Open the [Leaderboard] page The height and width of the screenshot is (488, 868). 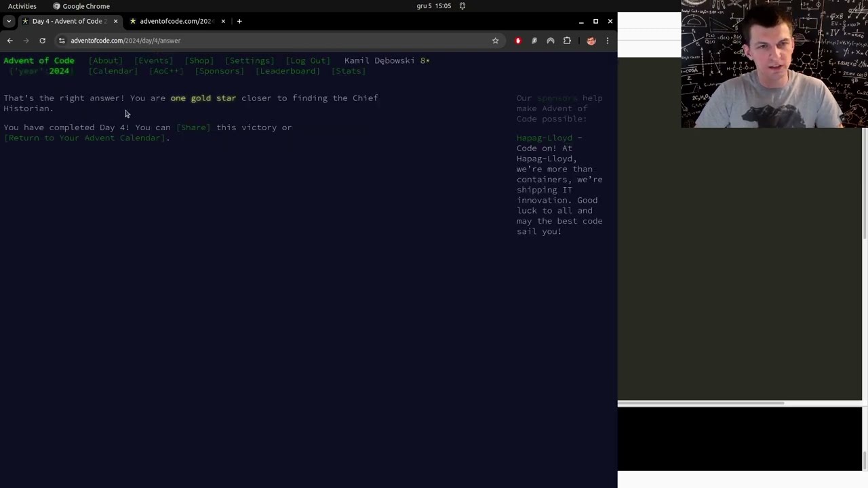click(x=288, y=71)
